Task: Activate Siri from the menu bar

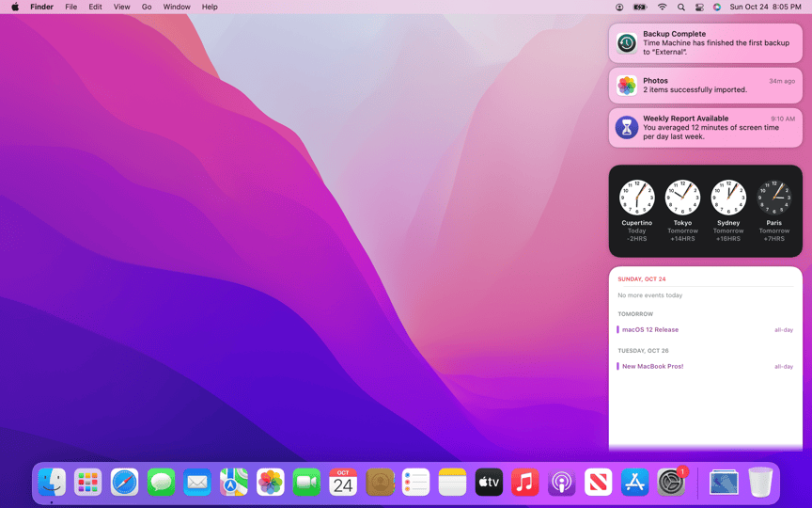Action: pos(717,7)
